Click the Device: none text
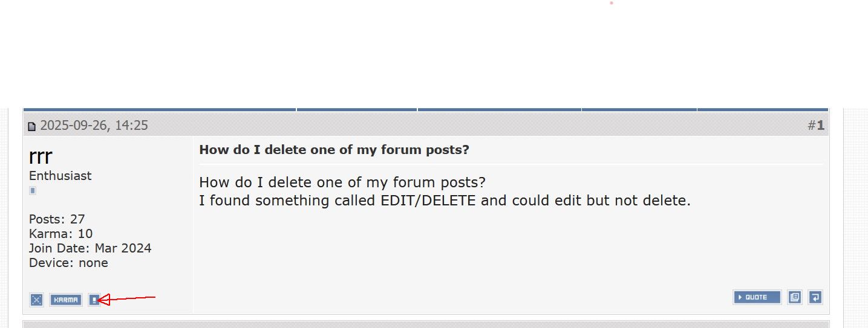 (x=68, y=263)
